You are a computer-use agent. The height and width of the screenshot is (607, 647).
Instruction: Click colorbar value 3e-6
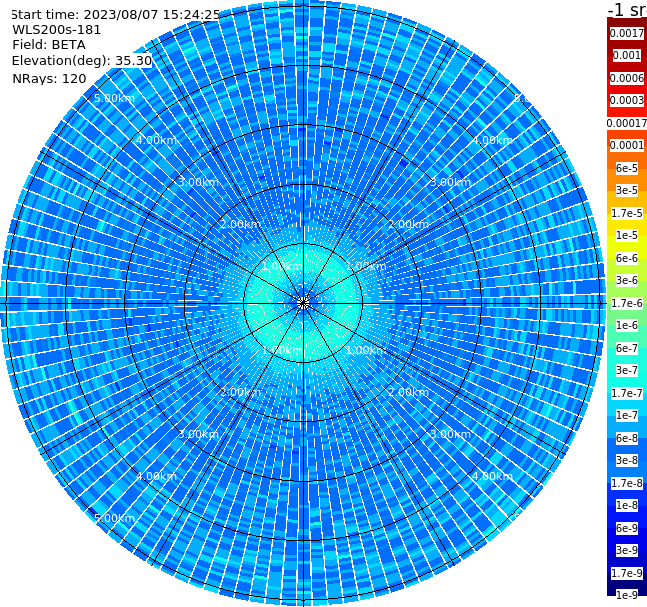coord(627,280)
